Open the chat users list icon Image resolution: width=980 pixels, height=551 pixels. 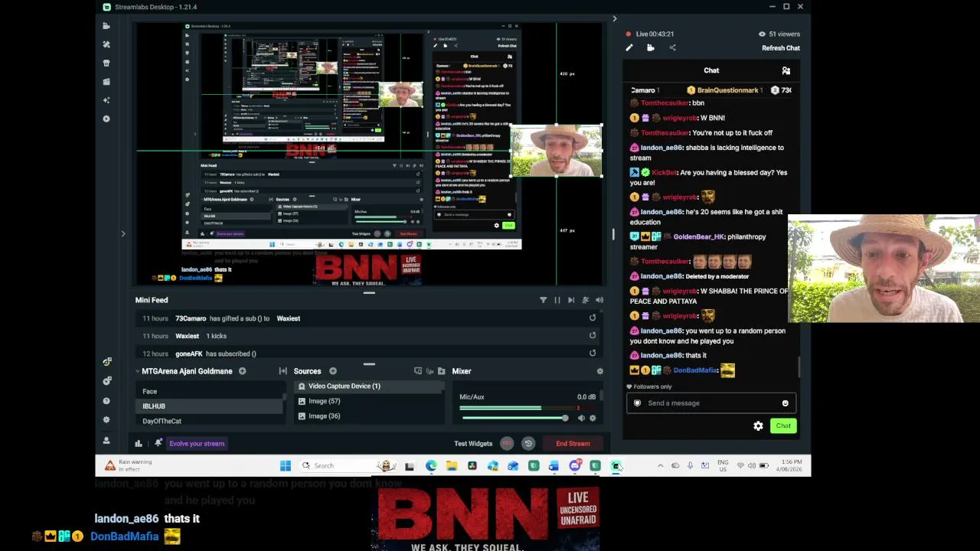(786, 70)
